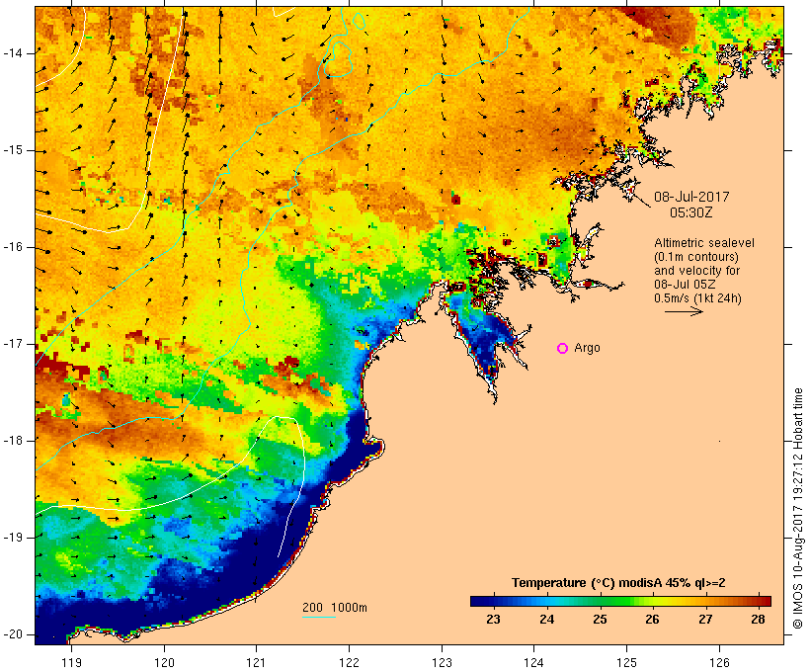Click longitude axis label '122'
This screenshot has height=672, width=810.
click(x=350, y=662)
